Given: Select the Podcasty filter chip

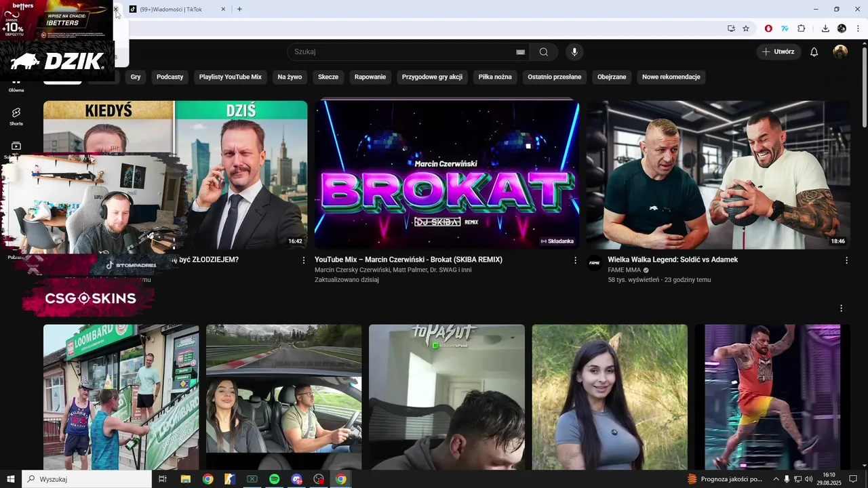Looking at the screenshot, I should pos(170,77).
